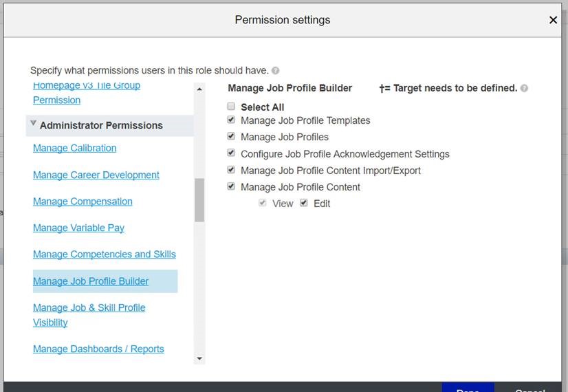Tick the Select All checkbox
This screenshot has width=568, height=392.
(231, 106)
